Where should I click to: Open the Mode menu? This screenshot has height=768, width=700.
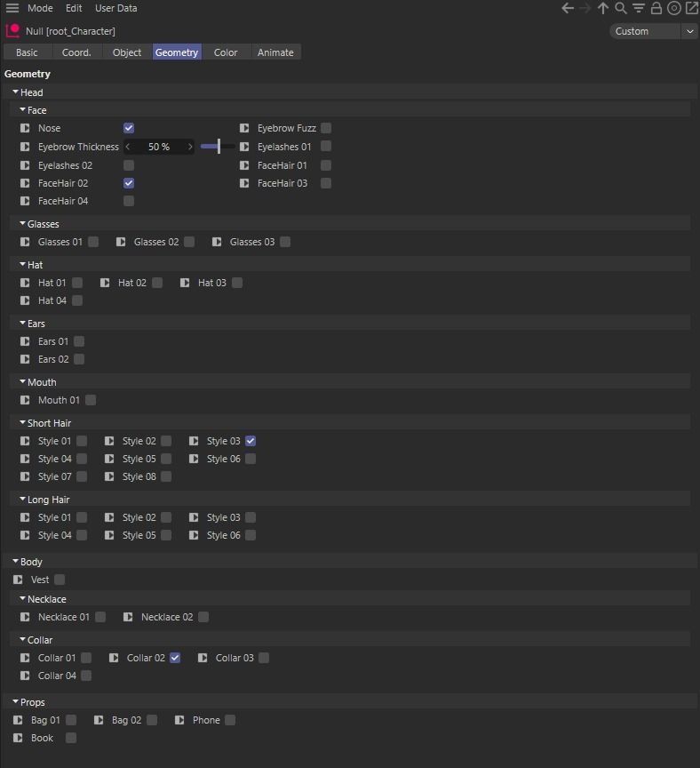40,8
